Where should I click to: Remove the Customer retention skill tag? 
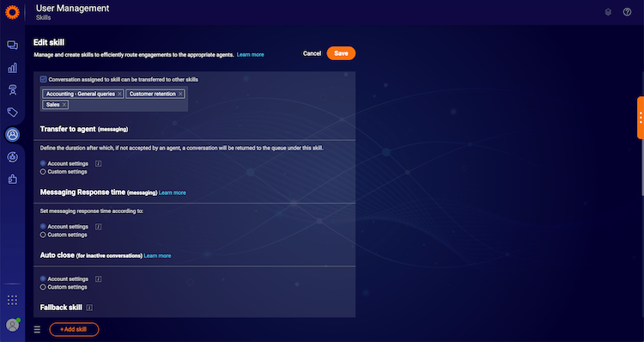coord(180,94)
